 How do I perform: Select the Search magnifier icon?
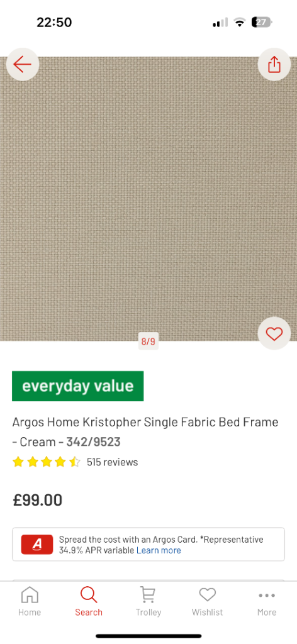(x=89, y=594)
